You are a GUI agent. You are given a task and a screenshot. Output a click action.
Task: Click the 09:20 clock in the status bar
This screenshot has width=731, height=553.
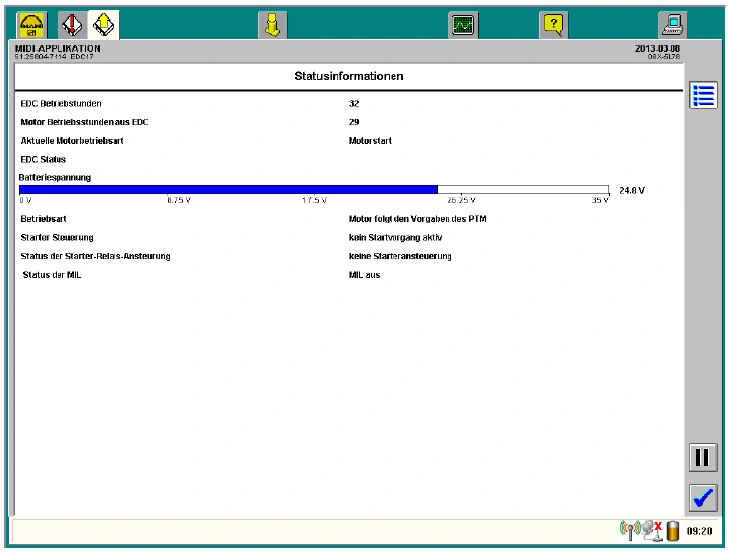click(699, 532)
